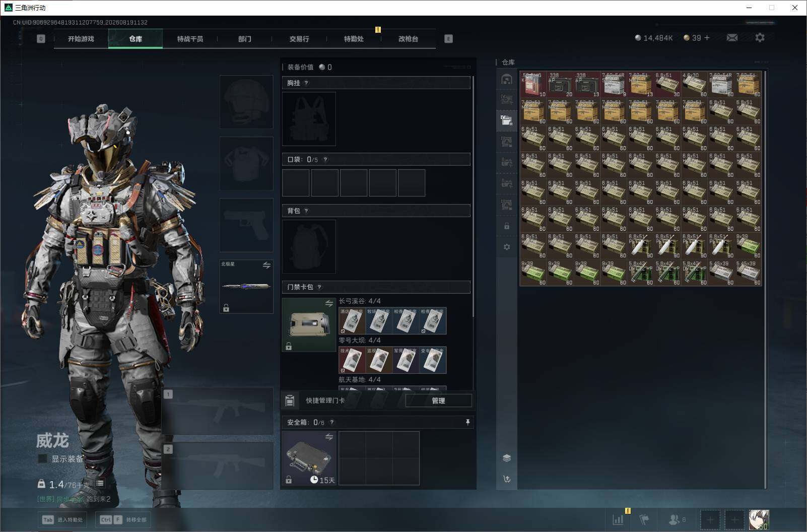
Task: Swap the 北极星 melee weapon
Action: (266, 265)
